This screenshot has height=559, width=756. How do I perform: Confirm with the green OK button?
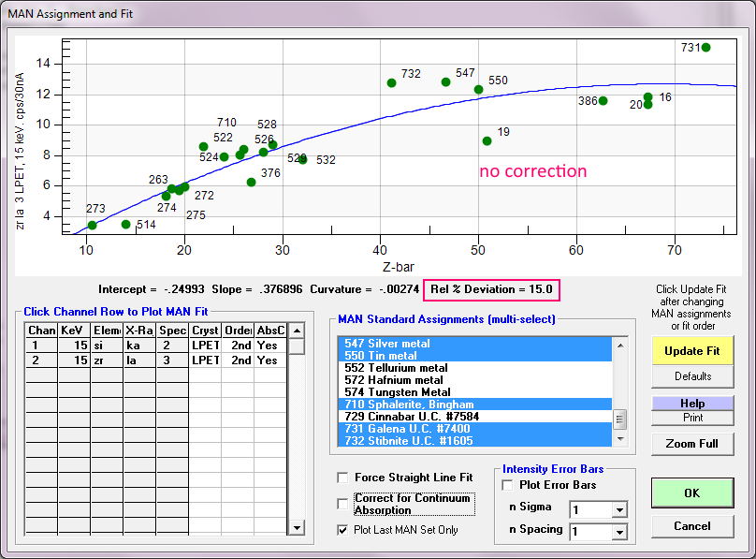click(x=692, y=493)
